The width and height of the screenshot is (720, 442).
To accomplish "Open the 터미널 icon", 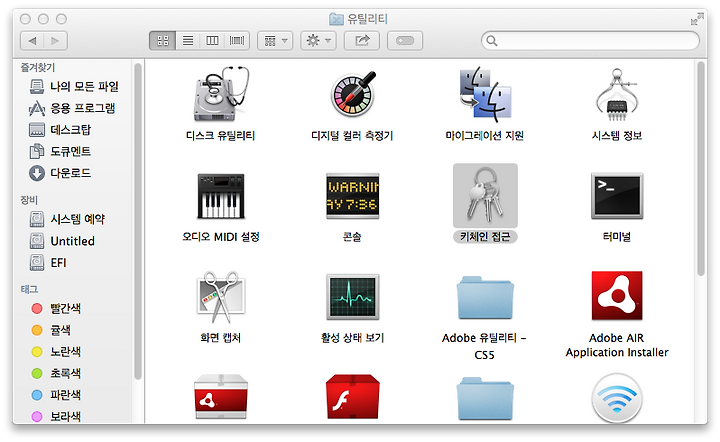I will 617,196.
